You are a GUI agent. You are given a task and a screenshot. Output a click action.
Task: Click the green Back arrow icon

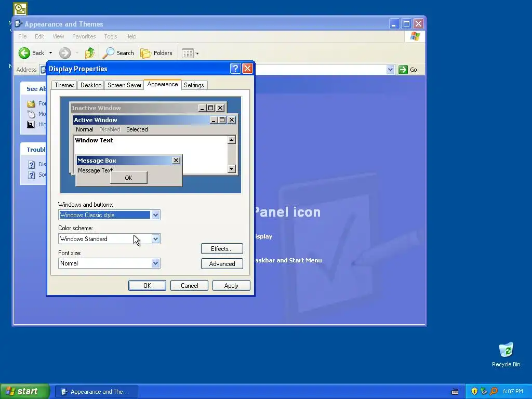point(24,53)
